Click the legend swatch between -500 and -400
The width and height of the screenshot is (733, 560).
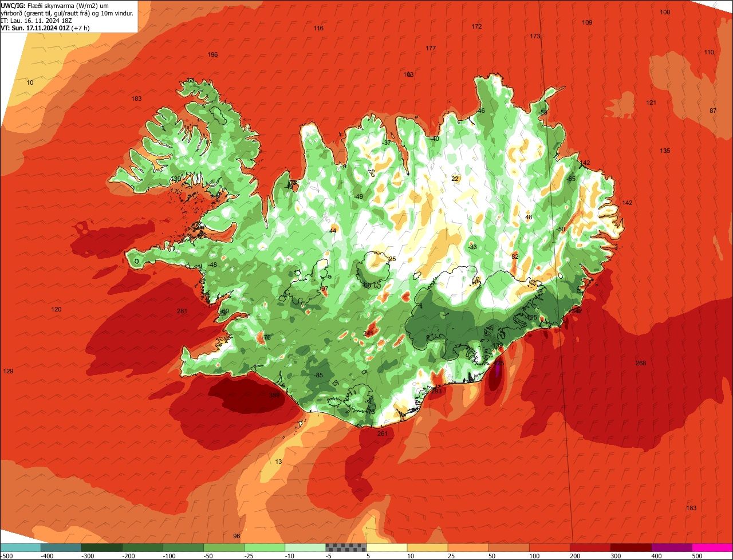(x=20, y=547)
